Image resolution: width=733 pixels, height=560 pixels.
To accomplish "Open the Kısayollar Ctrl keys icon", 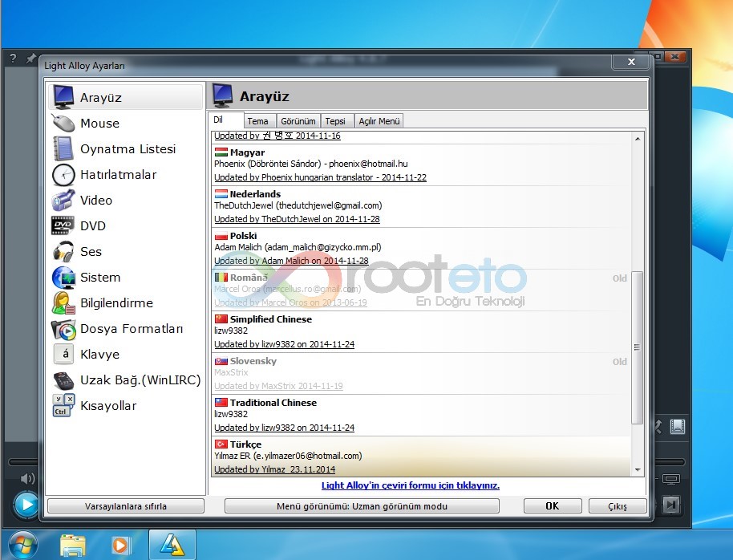I will coord(63,405).
